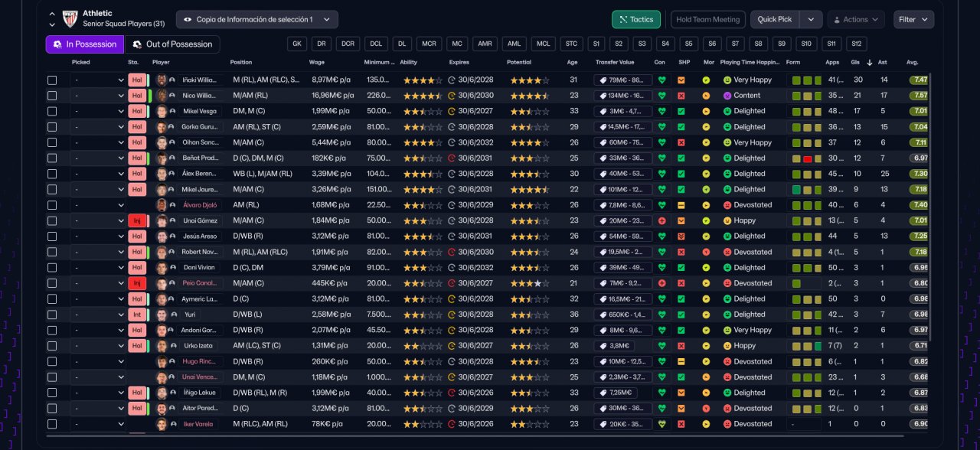980x450 pixels.
Task: Click the devastated face icon in Álvaro Djaló's row
Action: point(727,205)
